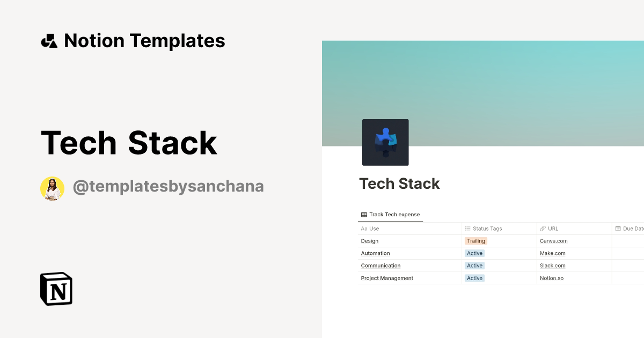Screen dimensions: 644x338
Task: Click the list icon on Status Tags column
Action: pos(468,228)
